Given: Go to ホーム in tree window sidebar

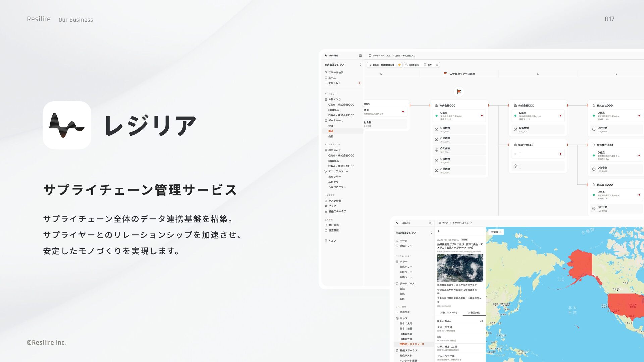Looking at the screenshot, I should [x=330, y=78].
